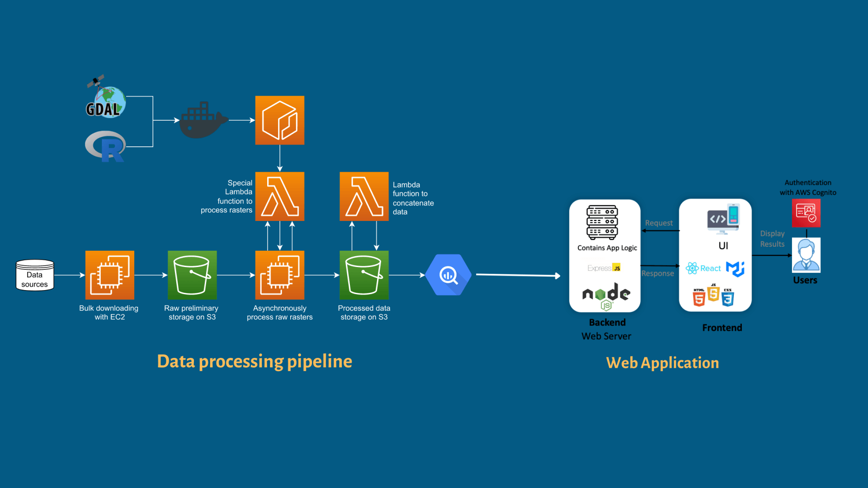This screenshot has height=488, width=868.
Task: Click the Lambda icon for processing rasters
Action: [x=280, y=197]
